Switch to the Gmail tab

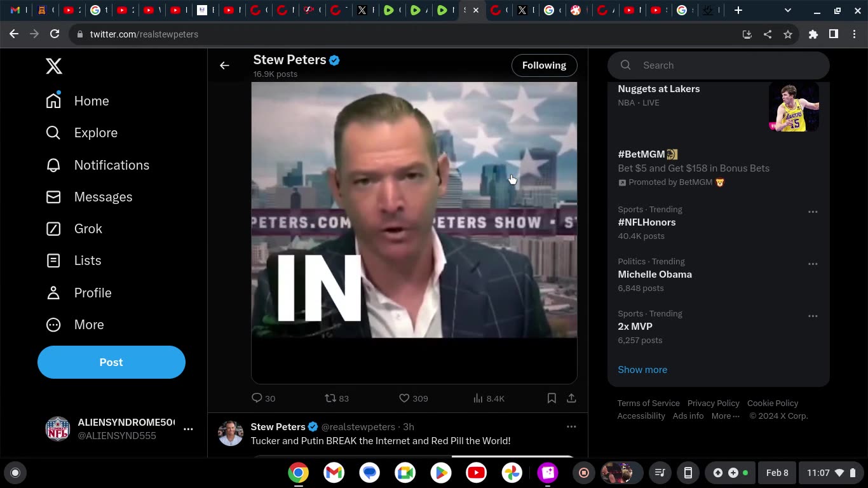[16, 10]
